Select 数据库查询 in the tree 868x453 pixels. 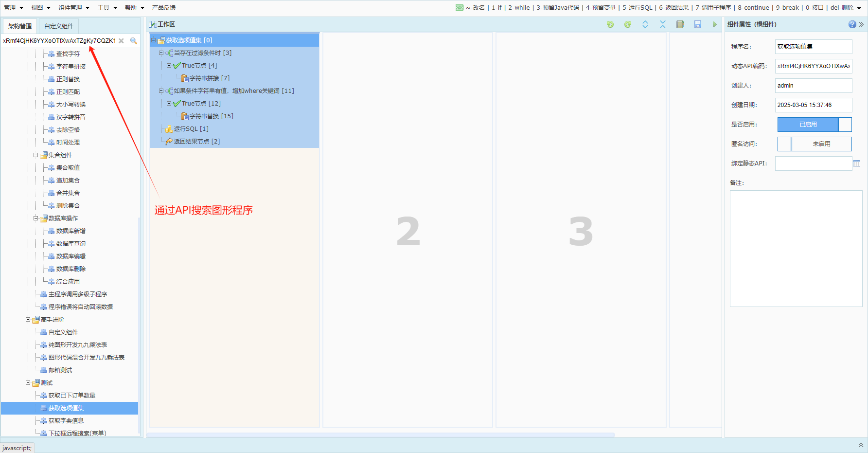coord(71,243)
